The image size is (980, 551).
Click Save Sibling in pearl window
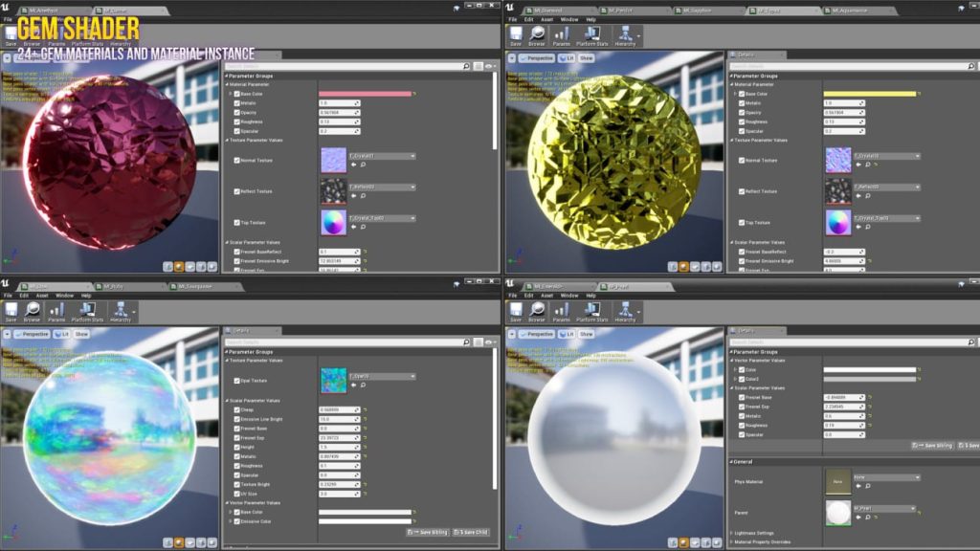click(932, 446)
